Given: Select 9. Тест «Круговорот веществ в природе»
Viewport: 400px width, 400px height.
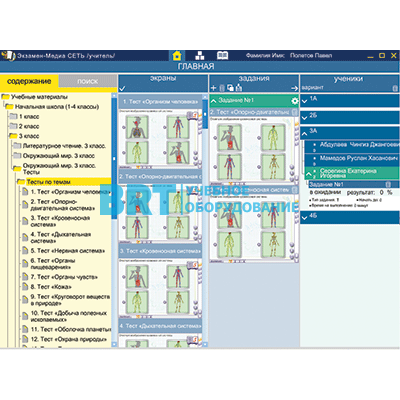Looking at the screenshot, I should [66, 300].
